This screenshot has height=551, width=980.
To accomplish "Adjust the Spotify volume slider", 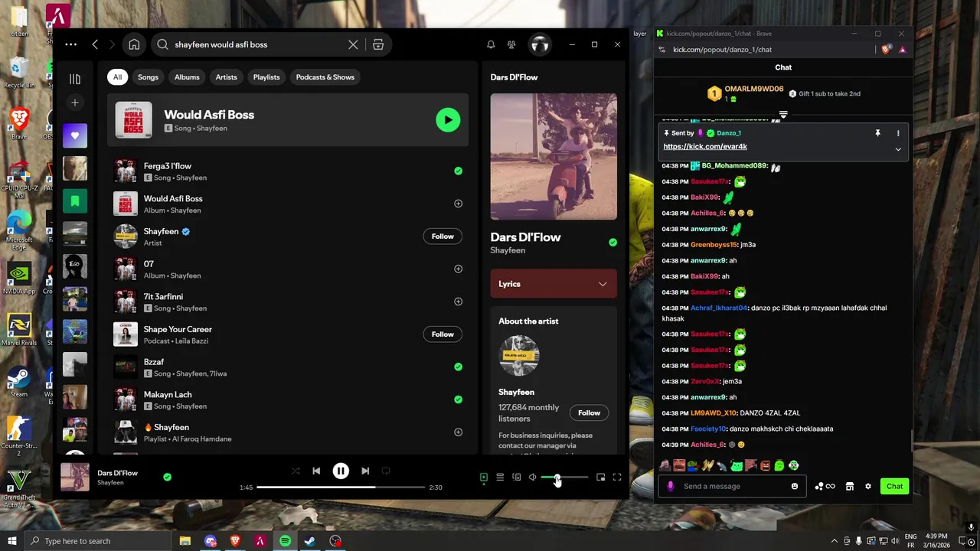I will coord(565,477).
